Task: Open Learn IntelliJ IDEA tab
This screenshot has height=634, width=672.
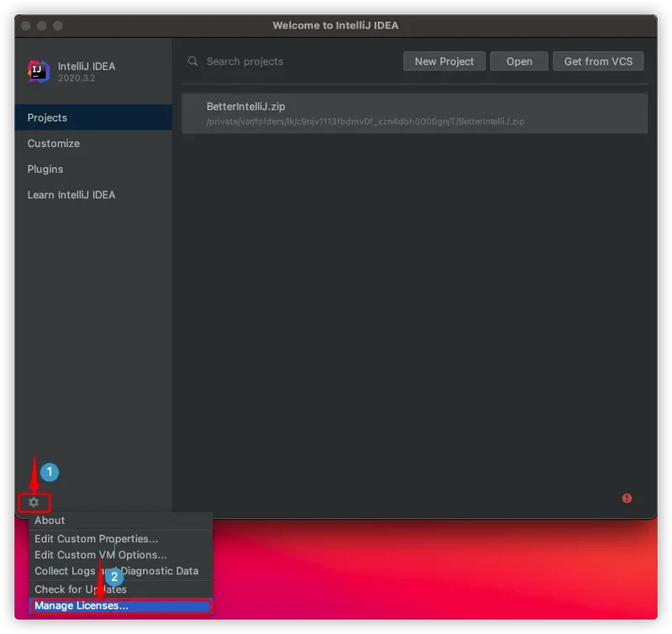Action: (x=93, y=195)
